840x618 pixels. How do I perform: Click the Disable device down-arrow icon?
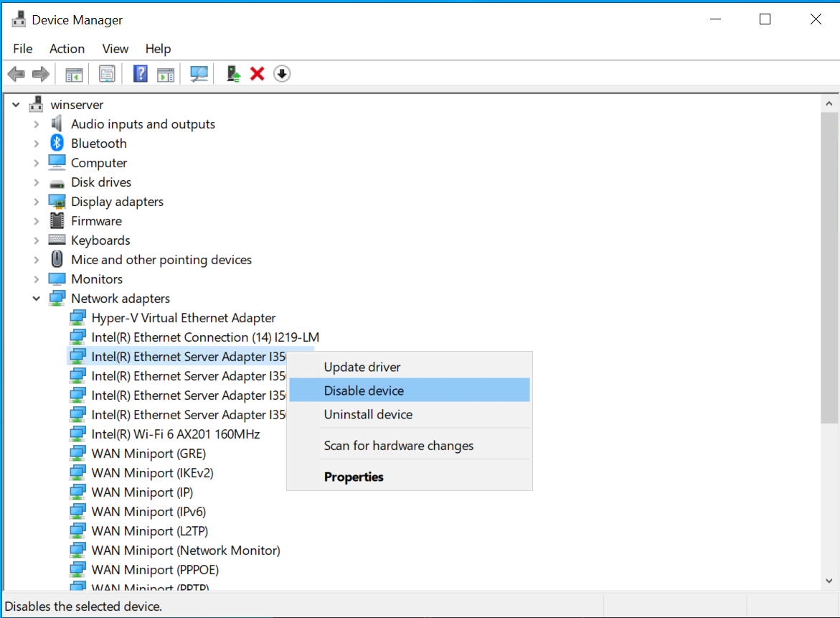pyautogui.click(x=282, y=74)
